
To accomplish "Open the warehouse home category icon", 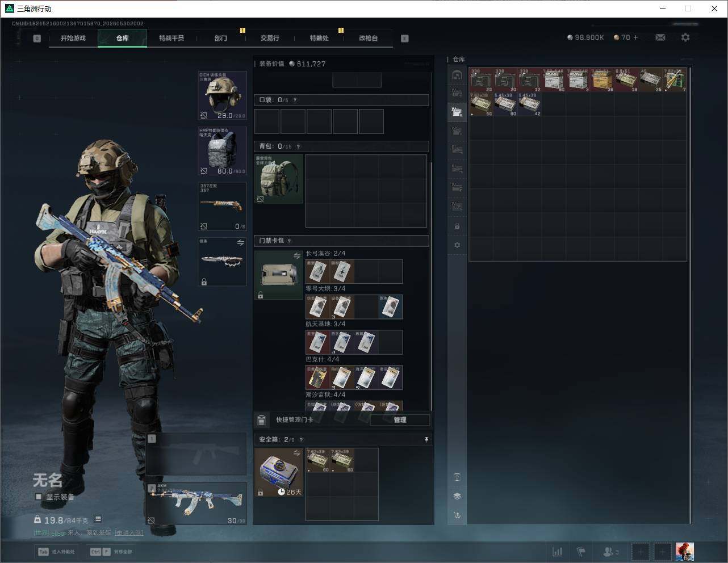I will (x=457, y=75).
